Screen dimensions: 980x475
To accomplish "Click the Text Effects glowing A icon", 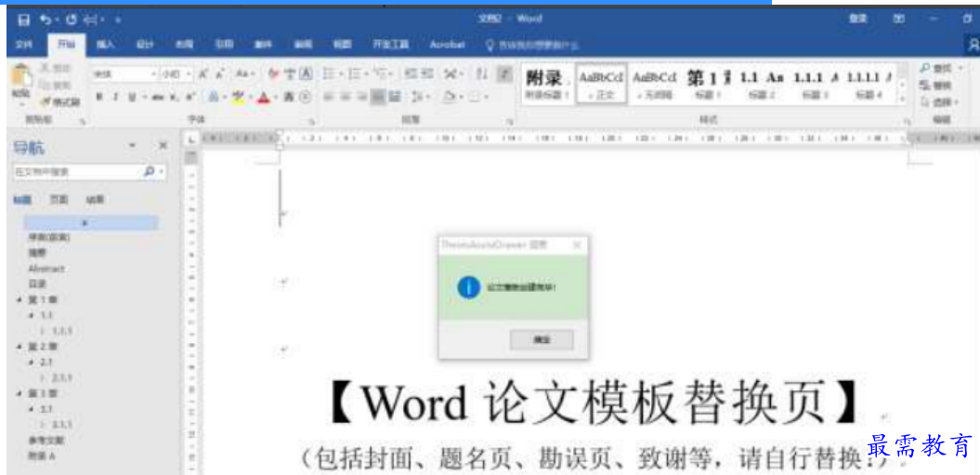I will point(213,97).
